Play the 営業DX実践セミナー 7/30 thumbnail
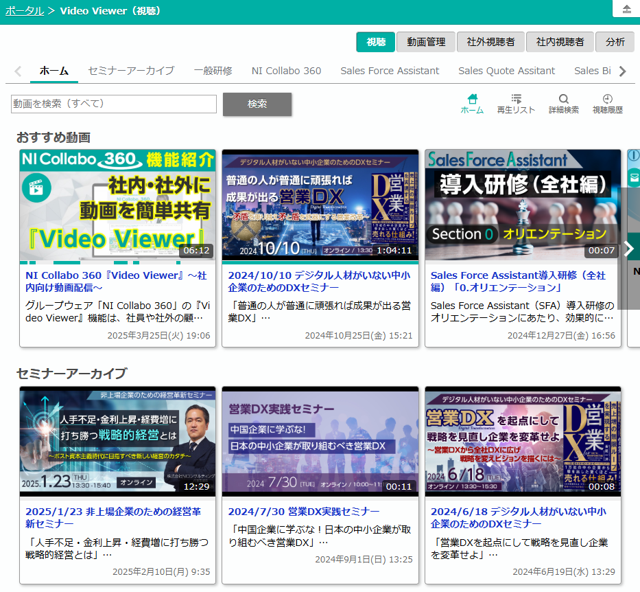This screenshot has height=592, width=640. tap(320, 441)
